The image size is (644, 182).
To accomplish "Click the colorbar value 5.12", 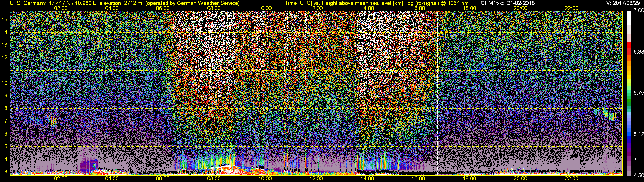I will click(639, 134).
